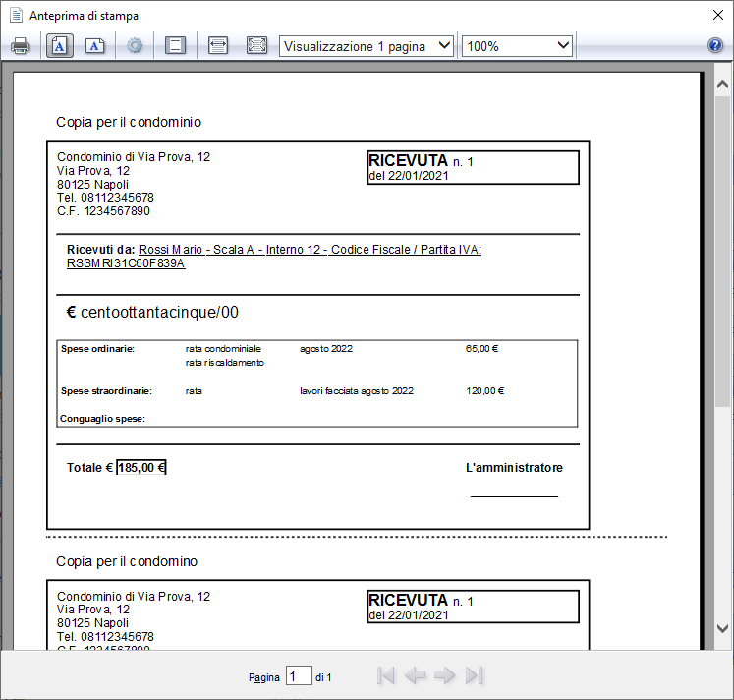Image resolution: width=734 pixels, height=700 pixels.
Task: Open the 100% zoom dropdown
Action: click(517, 46)
